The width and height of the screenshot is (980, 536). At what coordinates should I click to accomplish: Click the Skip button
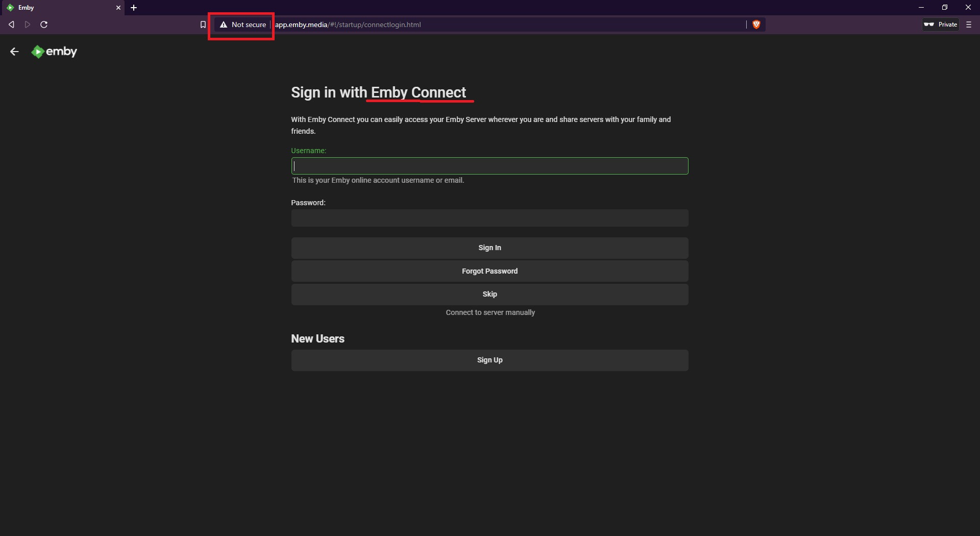point(489,295)
